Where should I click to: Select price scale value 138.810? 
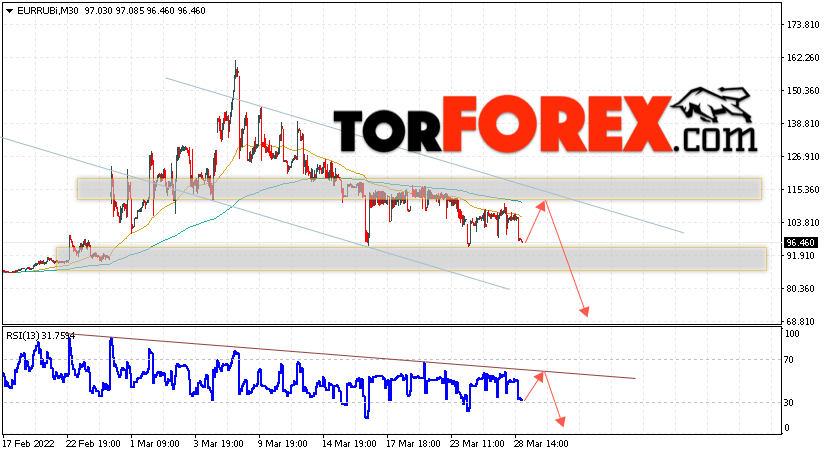(x=803, y=123)
